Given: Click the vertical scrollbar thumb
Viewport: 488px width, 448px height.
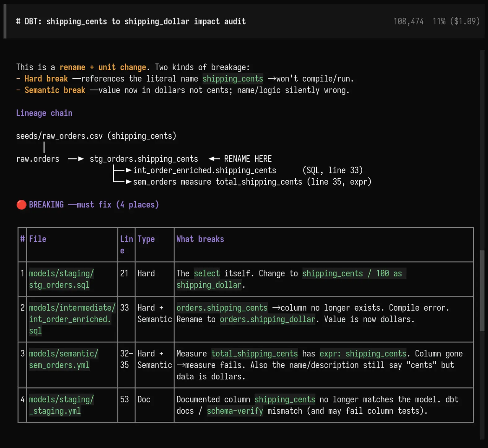Looking at the screenshot, I should coord(482,290).
